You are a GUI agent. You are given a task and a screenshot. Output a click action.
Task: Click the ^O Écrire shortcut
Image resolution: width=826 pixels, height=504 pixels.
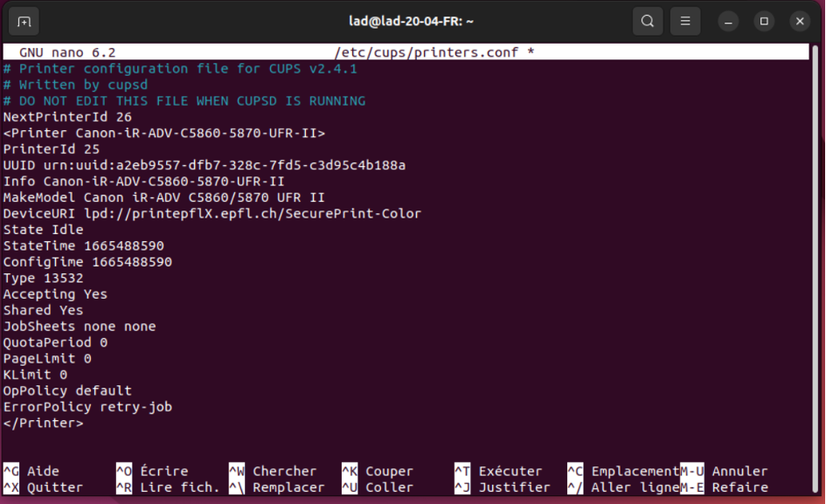click(152, 472)
